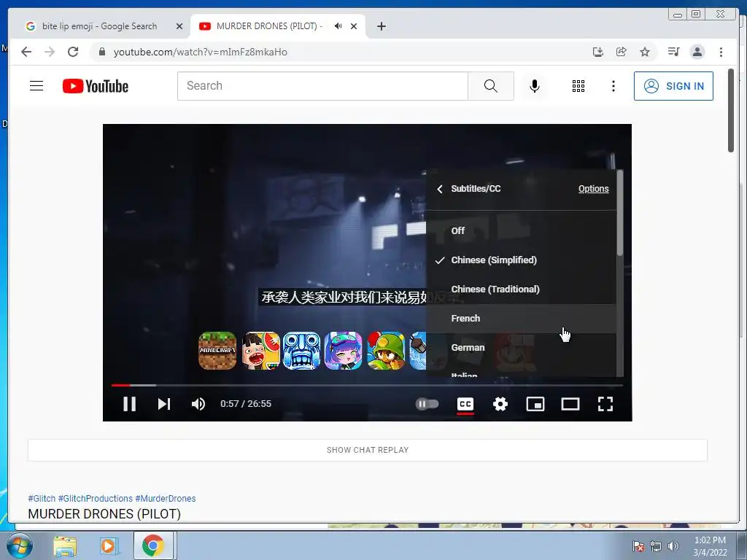Screen dimensions: 747x560
Task: Click the Chrome taskbar icon
Action: click(x=153, y=545)
